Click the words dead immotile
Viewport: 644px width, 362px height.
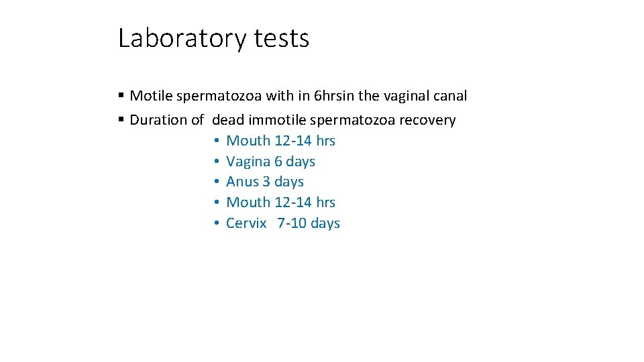click(259, 120)
